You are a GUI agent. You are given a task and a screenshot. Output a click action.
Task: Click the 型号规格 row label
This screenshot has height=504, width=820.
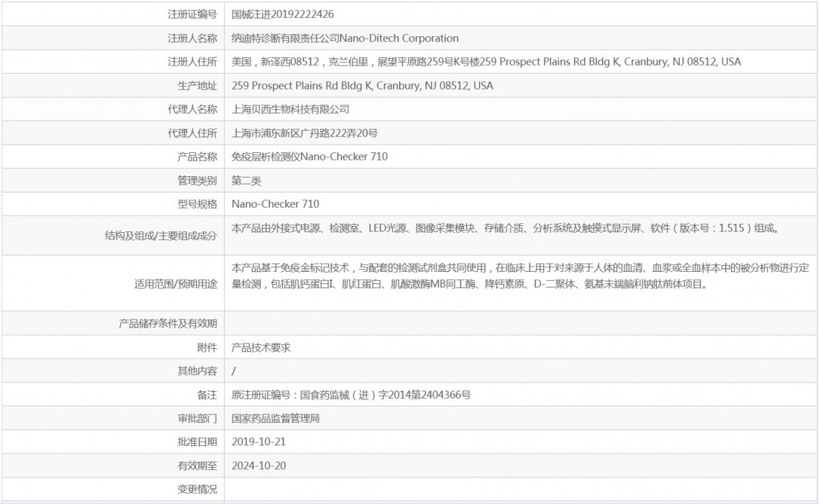[197, 204]
